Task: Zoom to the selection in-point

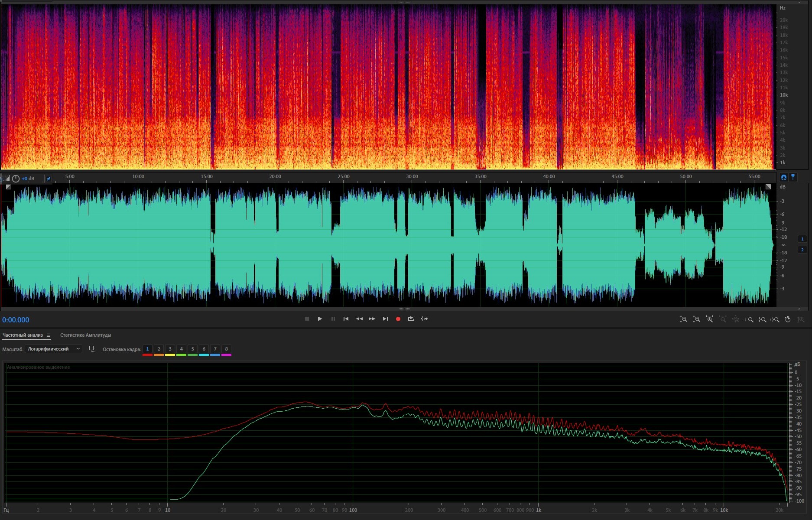Action: pyautogui.click(x=749, y=319)
